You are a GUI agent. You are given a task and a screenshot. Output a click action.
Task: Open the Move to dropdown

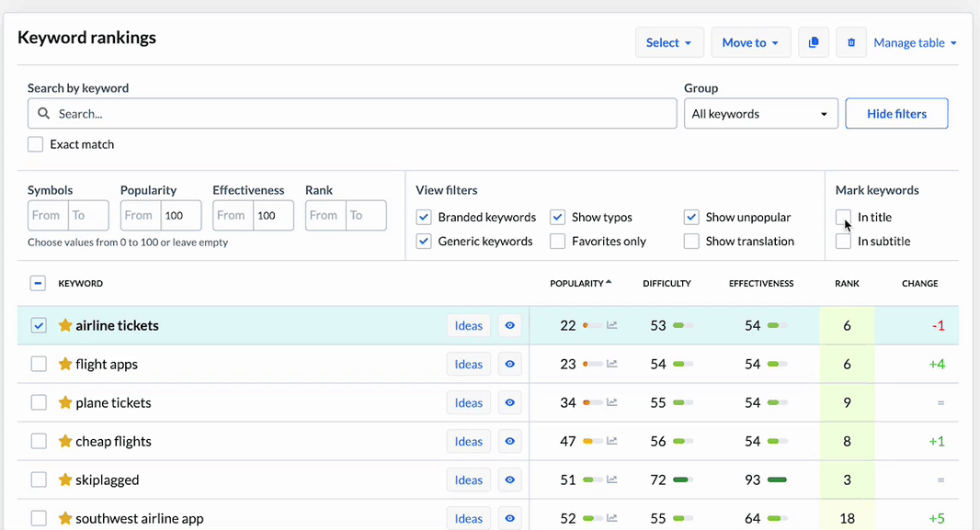pyautogui.click(x=750, y=42)
